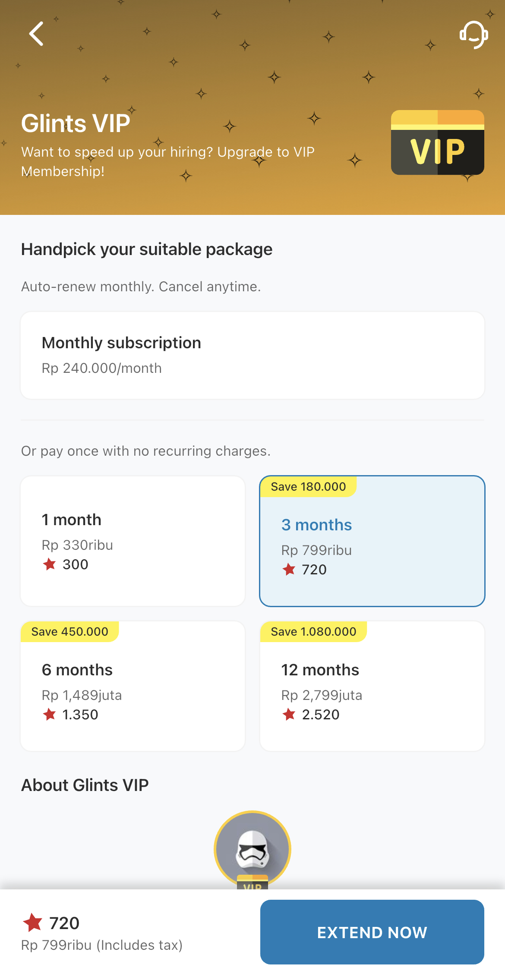Open customer support headset icon
The height and width of the screenshot is (980, 505).
tap(473, 35)
